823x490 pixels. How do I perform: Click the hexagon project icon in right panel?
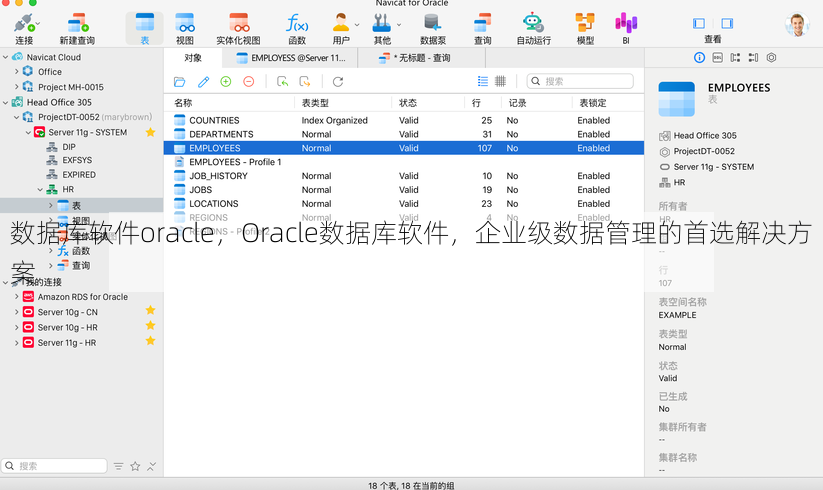click(771, 58)
